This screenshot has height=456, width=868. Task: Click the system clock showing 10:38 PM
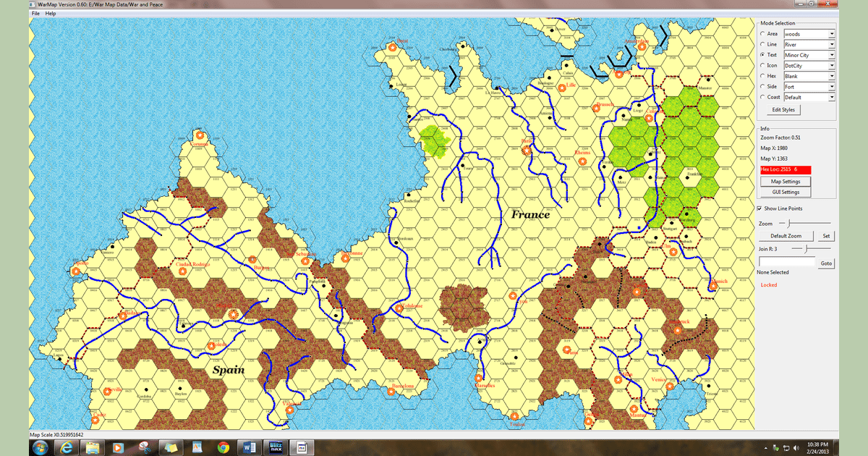tap(819, 443)
